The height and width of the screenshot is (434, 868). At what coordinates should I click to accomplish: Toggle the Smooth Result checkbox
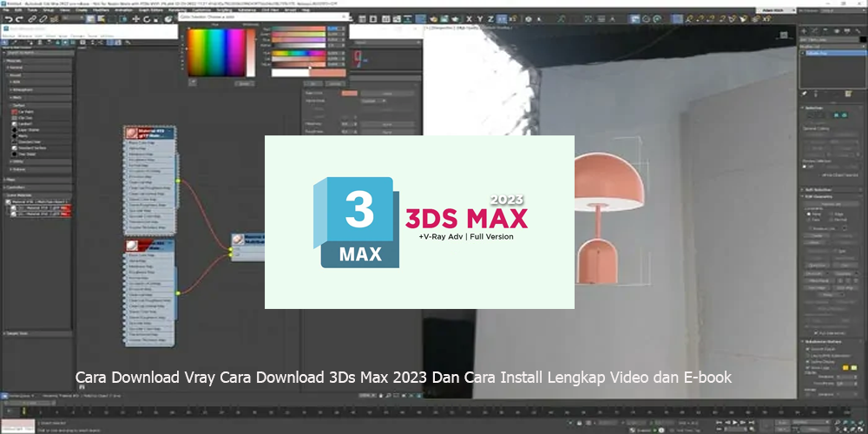[x=807, y=349]
